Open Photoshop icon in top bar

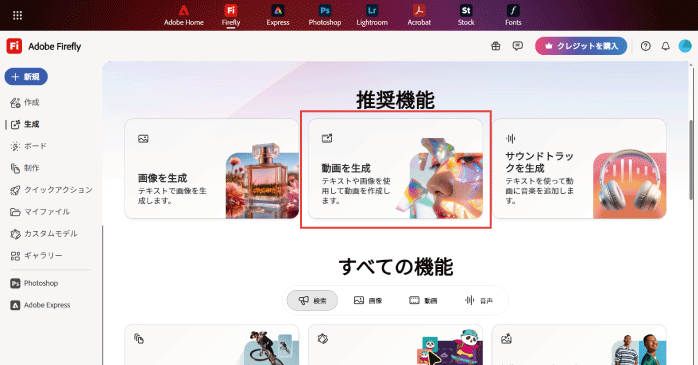325,16
